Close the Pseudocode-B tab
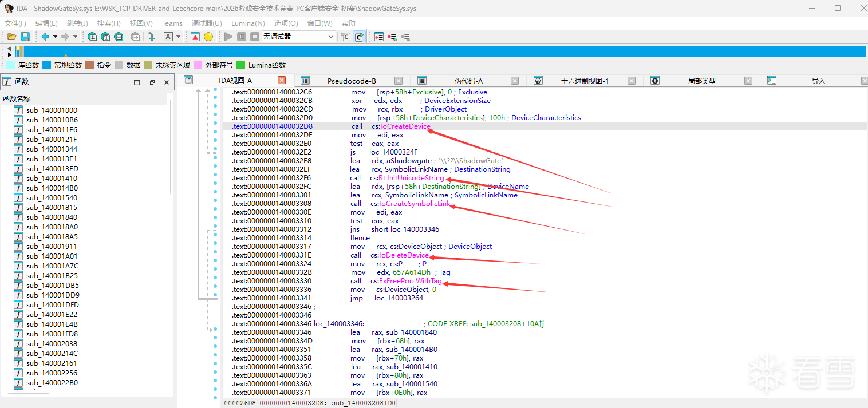 click(399, 81)
